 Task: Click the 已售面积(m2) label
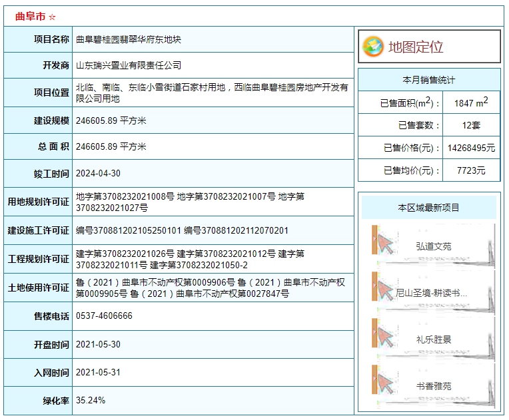(x=410, y=103)
